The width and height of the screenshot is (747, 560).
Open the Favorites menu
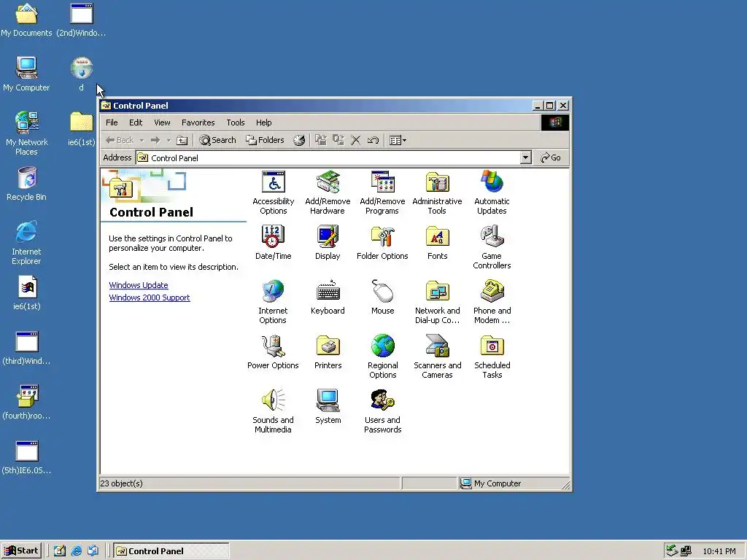[198, 122]
